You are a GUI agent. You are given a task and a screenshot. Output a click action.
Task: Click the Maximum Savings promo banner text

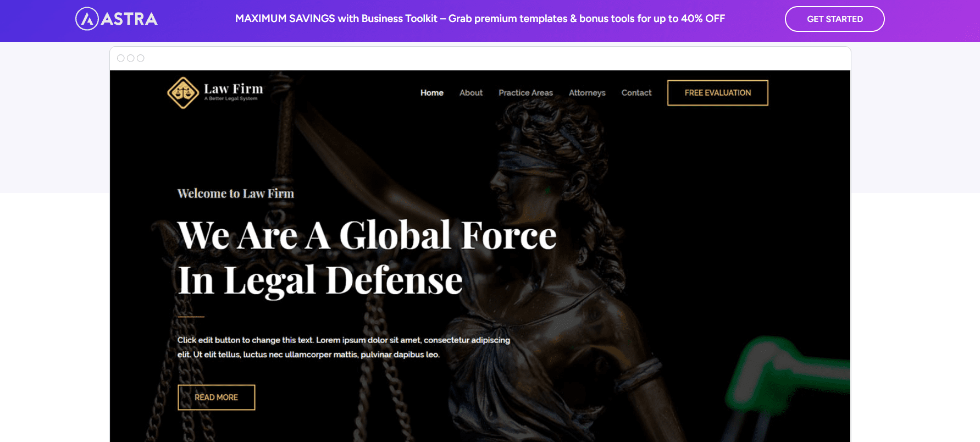(x=480, y=19)
